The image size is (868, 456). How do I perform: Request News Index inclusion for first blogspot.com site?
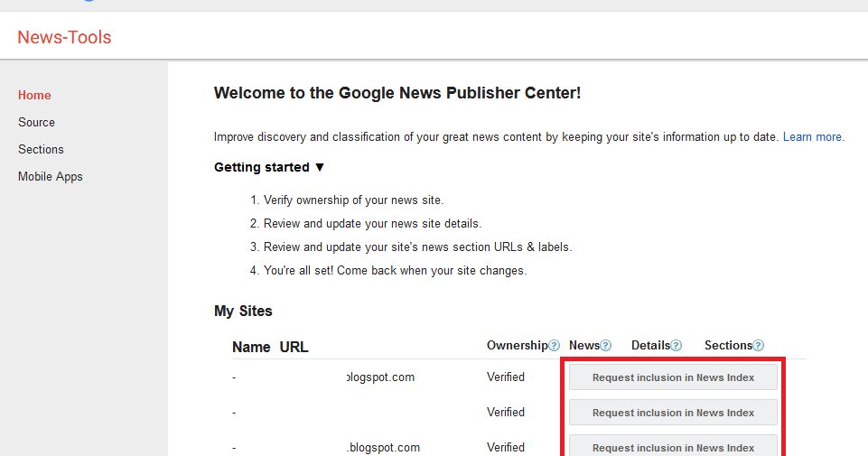[673, 377]
